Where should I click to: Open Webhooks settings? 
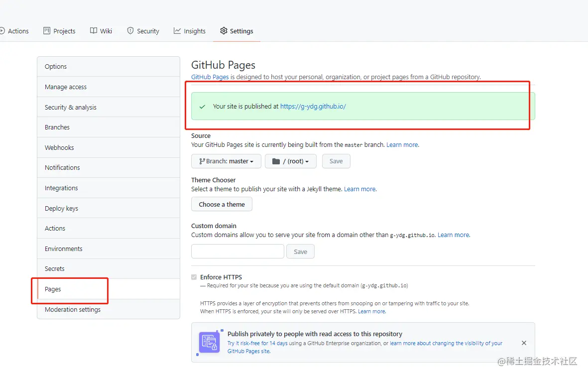pos(109,148)
